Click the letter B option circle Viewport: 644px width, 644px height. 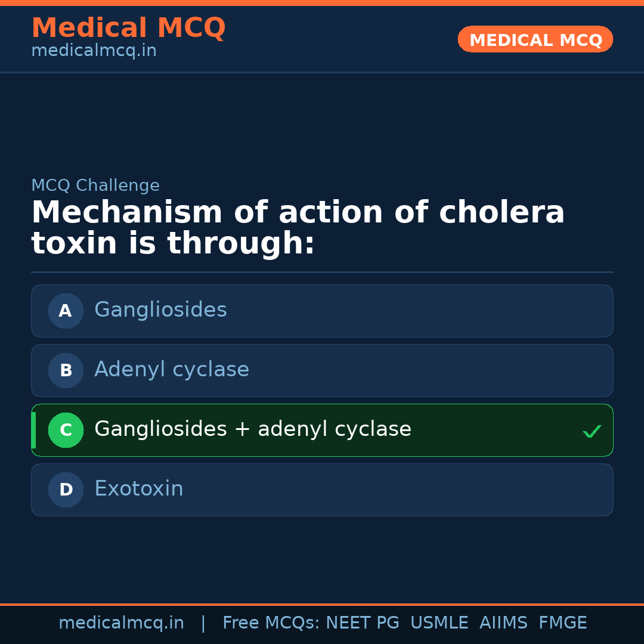coord(66,370)
